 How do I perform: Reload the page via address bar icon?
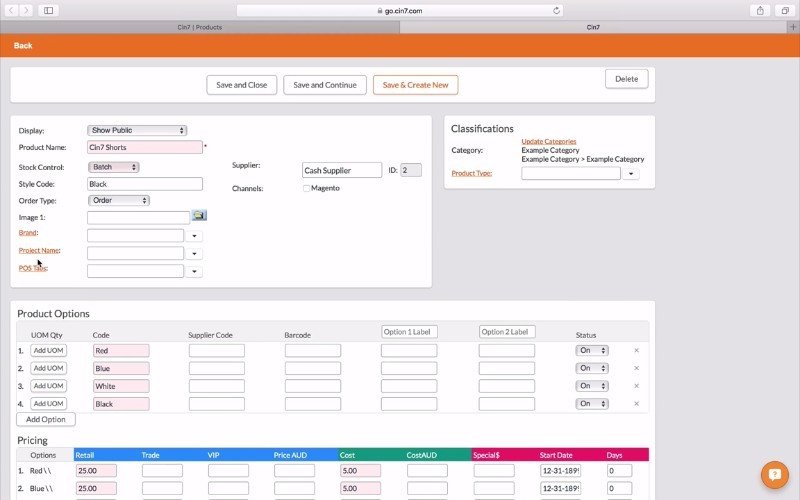556,10
